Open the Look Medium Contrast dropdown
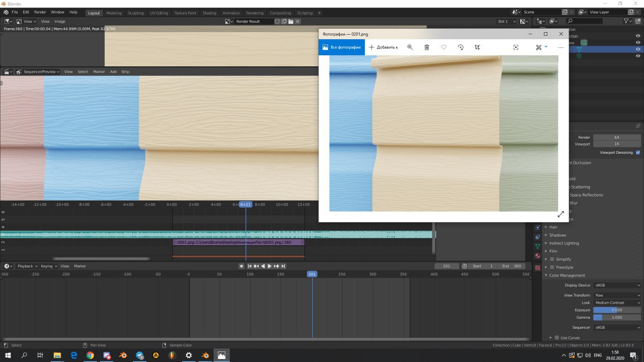The width and height of the screenshot is (644, 362). click(617, 303)
